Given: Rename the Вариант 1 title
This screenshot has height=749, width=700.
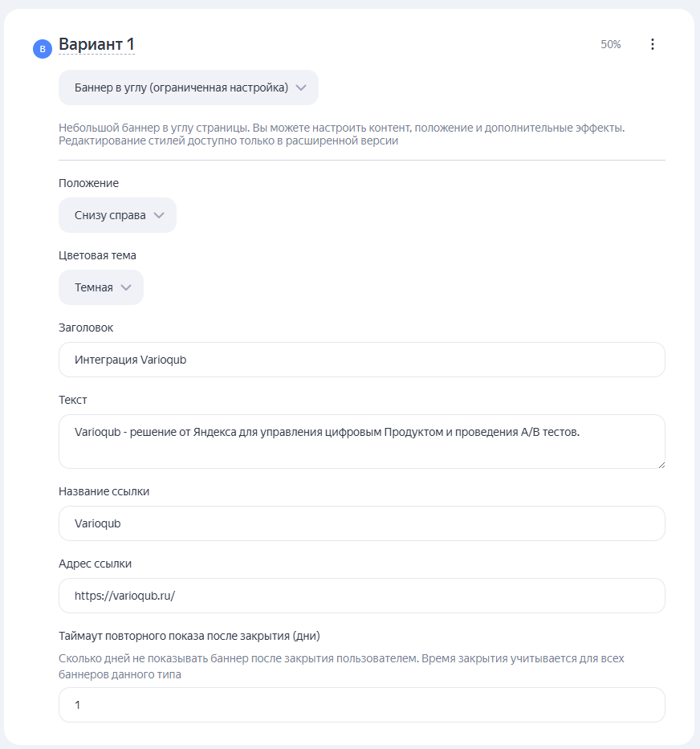Looking at the screenshot, I should 96,44.
